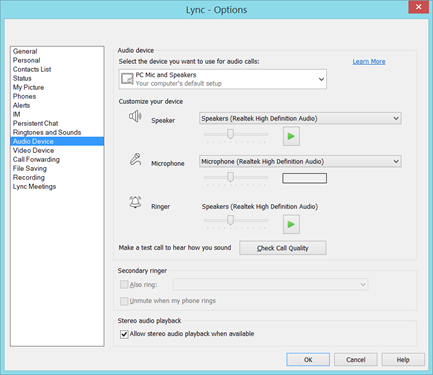Viewport: 433px width, 375px height.
Task: Play the ringer test sound
Action: coord(291,224)
